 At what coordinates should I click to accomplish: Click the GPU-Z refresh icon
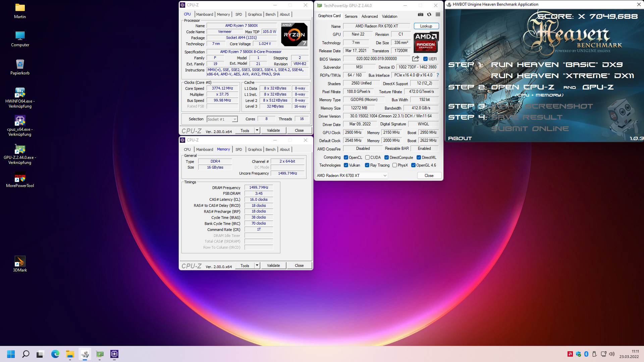429,15
